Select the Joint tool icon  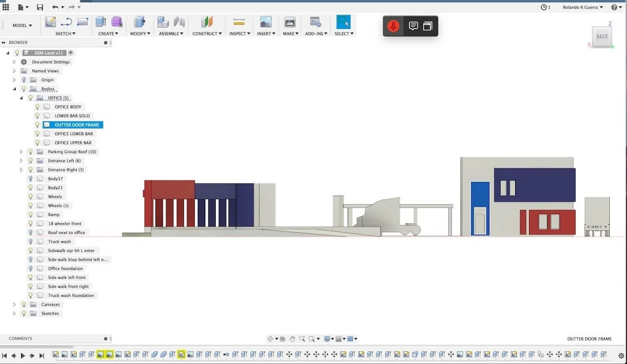coord(179,22)
